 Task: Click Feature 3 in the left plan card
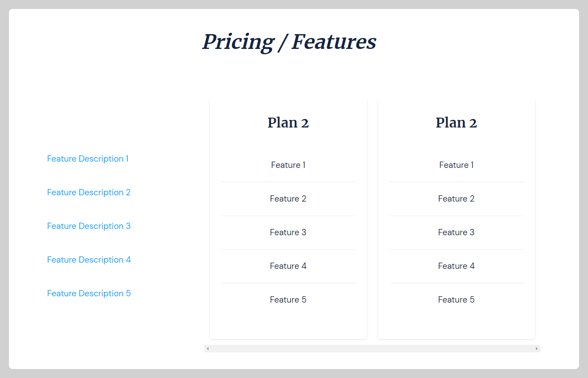[x=288, y=232]
